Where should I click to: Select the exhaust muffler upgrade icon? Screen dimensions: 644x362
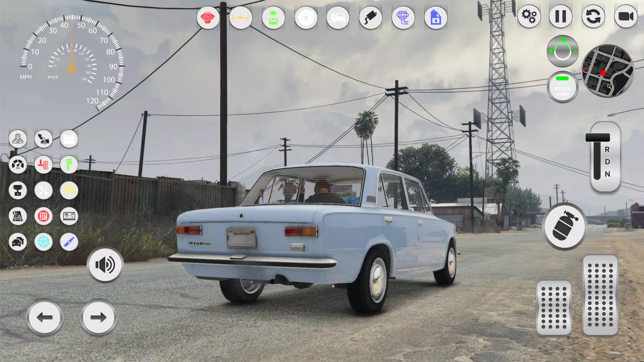[x=370, y=18]
